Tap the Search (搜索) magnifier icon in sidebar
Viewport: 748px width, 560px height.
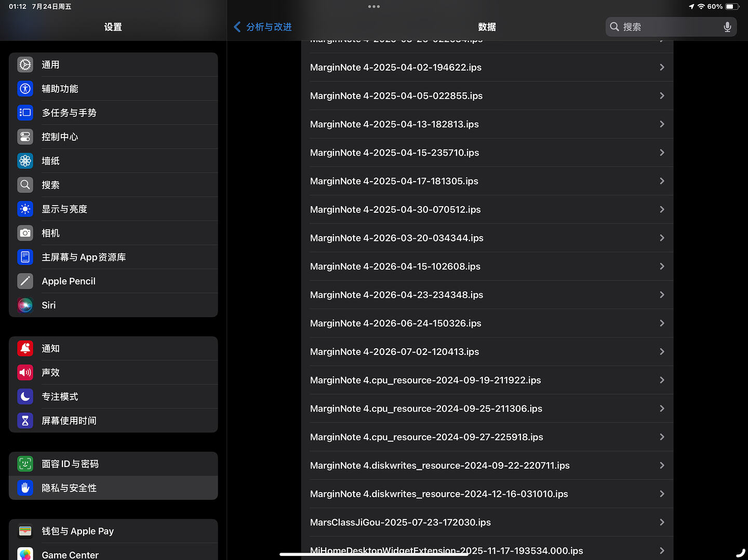[25, 185]
